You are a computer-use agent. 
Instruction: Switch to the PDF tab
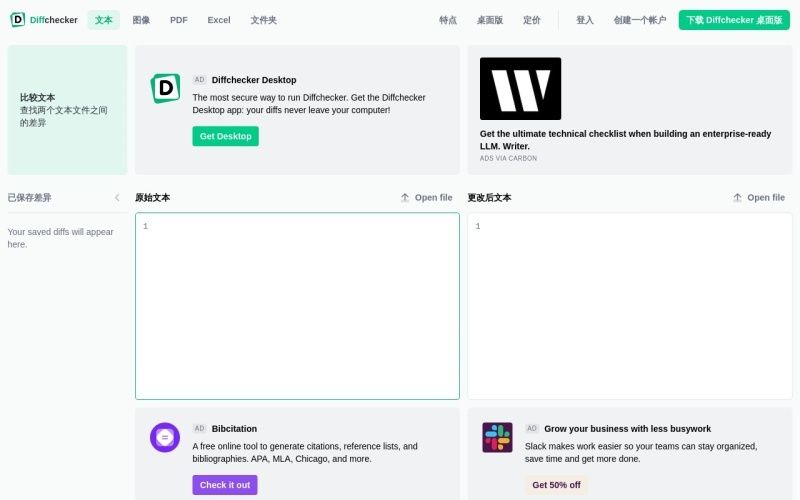(x=179, y=20)
